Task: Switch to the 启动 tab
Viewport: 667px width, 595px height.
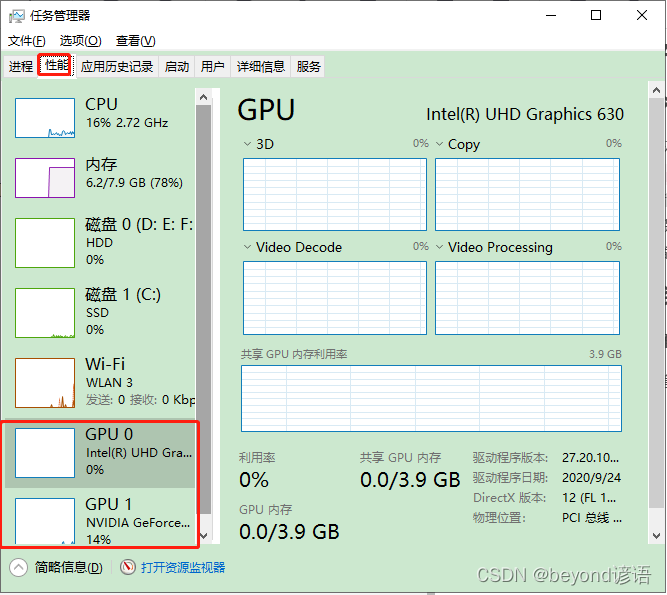Action: coord(177,66)
